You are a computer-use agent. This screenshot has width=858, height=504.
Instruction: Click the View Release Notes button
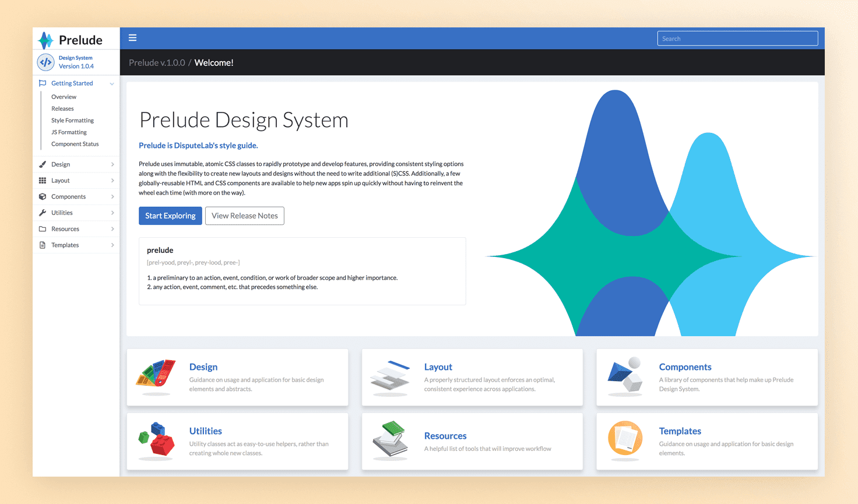coord(244,216)
